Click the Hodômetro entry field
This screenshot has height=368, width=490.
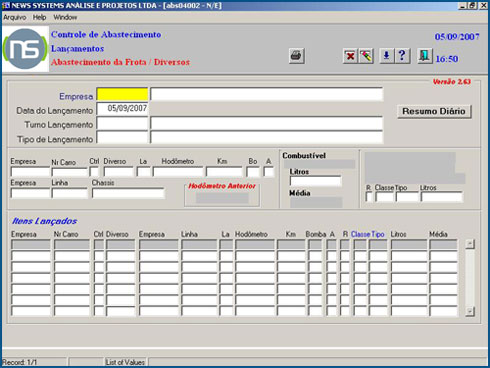point(178,172)
